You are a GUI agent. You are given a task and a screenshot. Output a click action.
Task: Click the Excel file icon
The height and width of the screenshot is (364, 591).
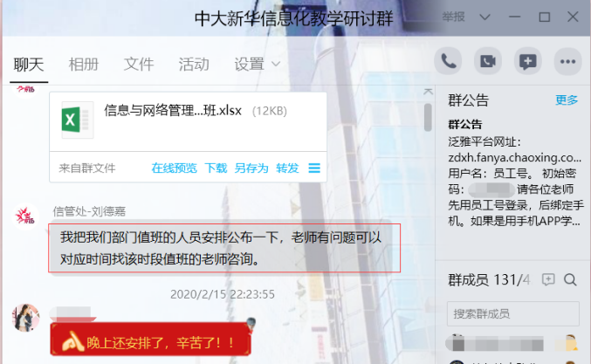78,120
